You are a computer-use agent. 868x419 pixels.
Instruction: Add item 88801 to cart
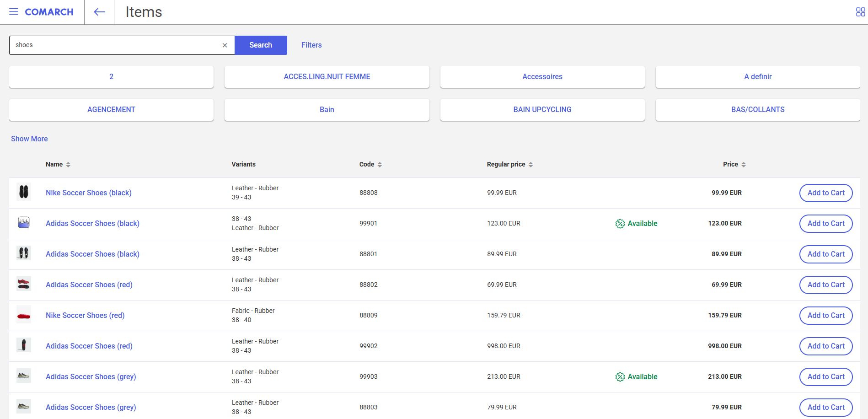[x=826, y=254]
